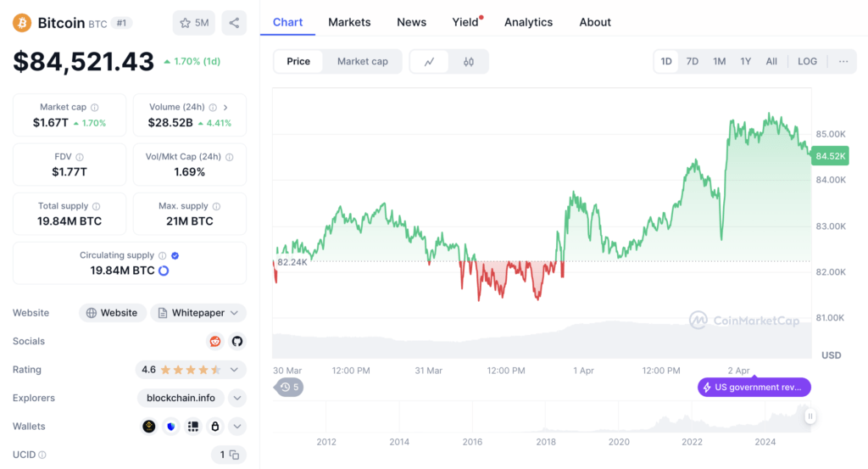Select the Market cap chart toggle

(x=363, y=61)
